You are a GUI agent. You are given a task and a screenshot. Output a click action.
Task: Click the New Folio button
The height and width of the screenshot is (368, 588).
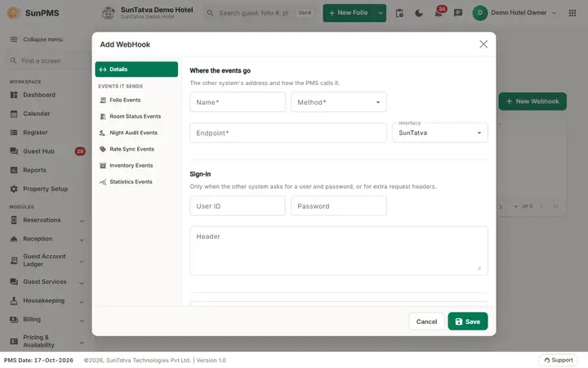pos(349,13)
